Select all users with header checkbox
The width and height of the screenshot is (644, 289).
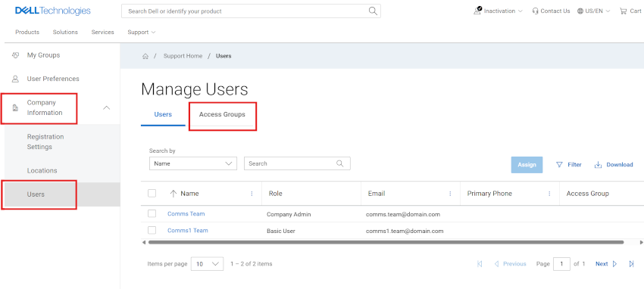tap(152, 193)
